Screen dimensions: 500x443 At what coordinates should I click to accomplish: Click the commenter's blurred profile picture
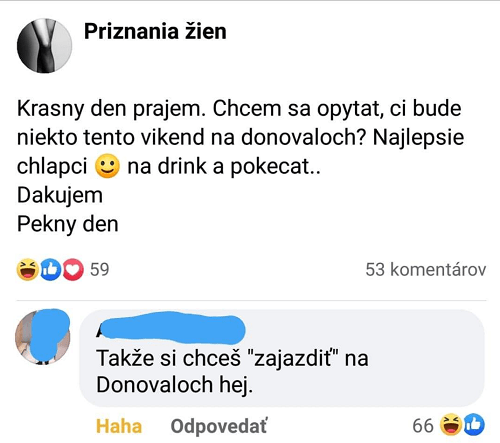click(x=43, y=337)
